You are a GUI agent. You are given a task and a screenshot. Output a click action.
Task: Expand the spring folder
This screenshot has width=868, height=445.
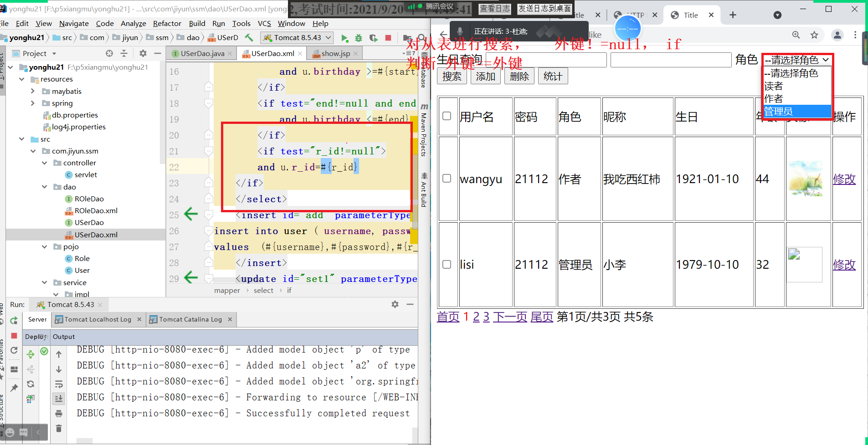click(33, 103)
